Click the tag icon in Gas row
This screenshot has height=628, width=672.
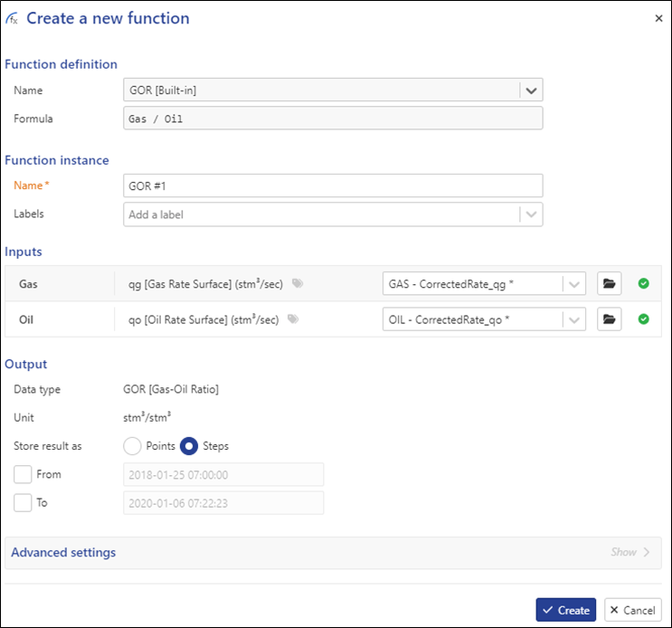click(298, 283)
